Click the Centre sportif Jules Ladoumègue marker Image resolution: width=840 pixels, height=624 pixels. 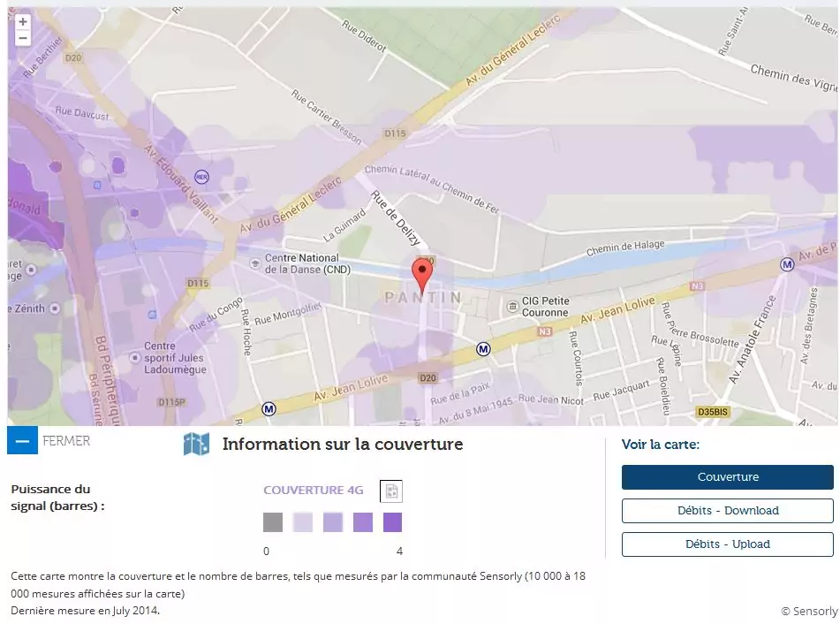pyautogui.click(x=135, y=358)
